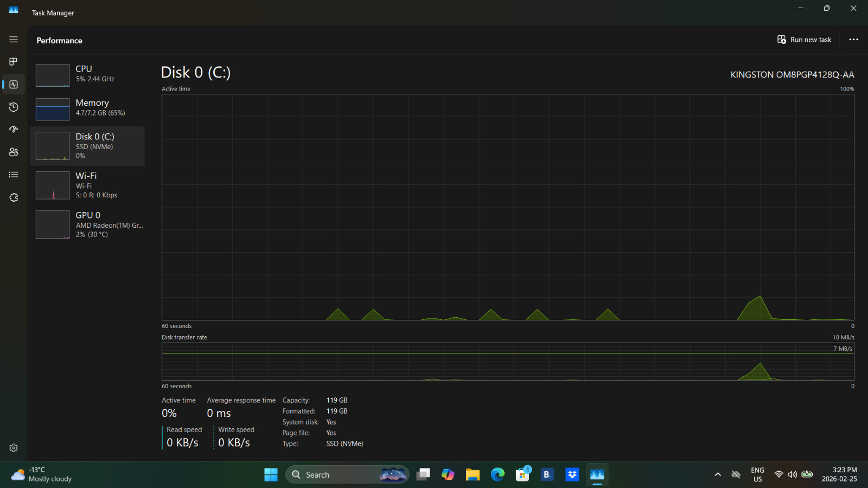Select the CPU performance item
Screen dimensions: 868x488
coord(87,75)
